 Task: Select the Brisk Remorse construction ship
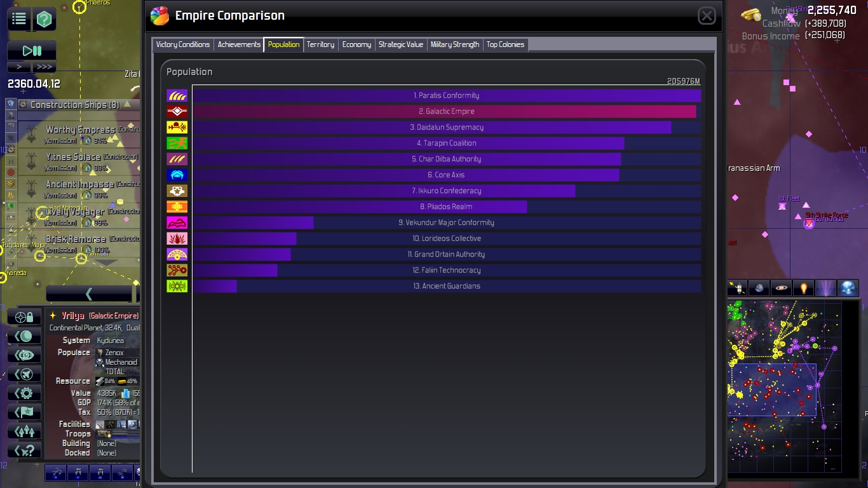coord(79,243)
